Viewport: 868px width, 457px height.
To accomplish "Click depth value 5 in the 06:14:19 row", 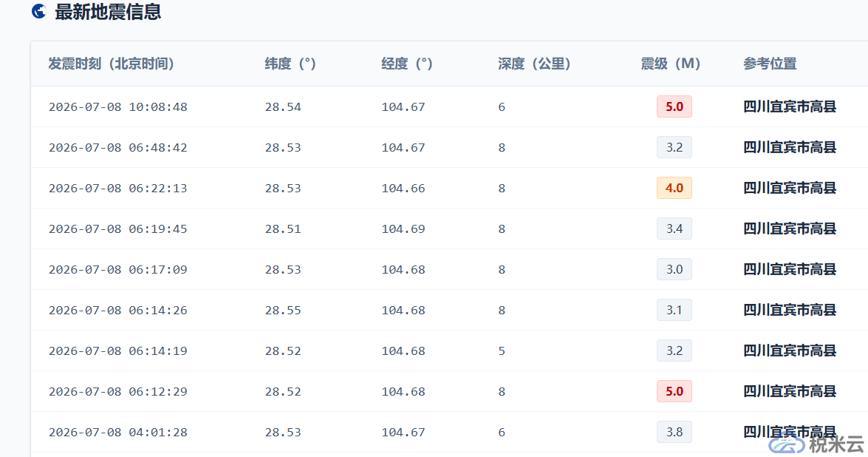I will pyautogui.click(x=502, y=351).
